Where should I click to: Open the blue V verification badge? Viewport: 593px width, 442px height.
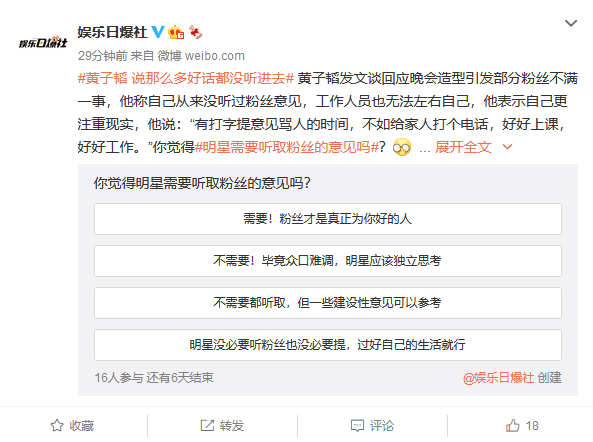tap(158, 32)
